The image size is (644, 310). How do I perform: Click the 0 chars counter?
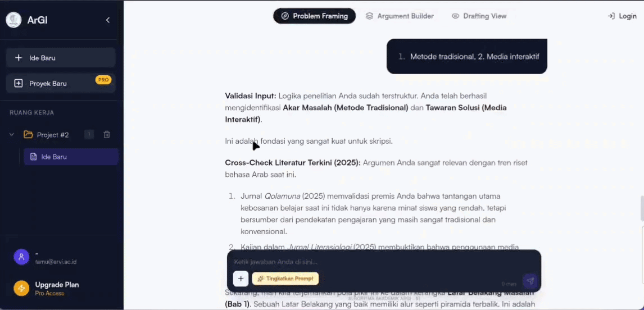point(510,284)
